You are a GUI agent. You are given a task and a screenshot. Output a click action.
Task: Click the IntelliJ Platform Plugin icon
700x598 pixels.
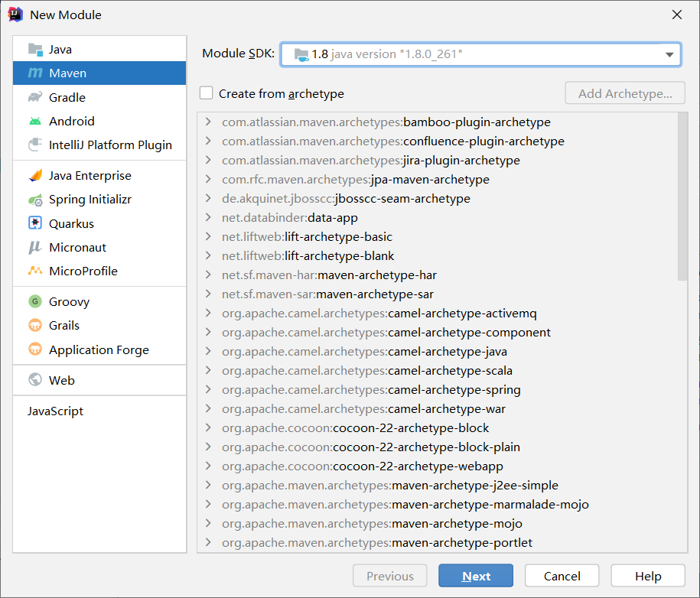coord(34,145)
